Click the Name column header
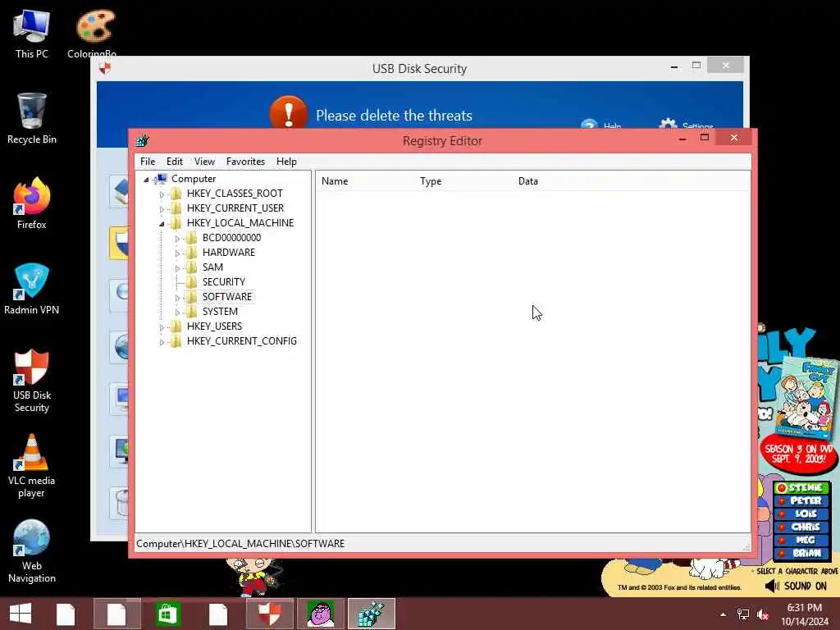This screenshot has width=840, height=630. (x=365, y=181)
